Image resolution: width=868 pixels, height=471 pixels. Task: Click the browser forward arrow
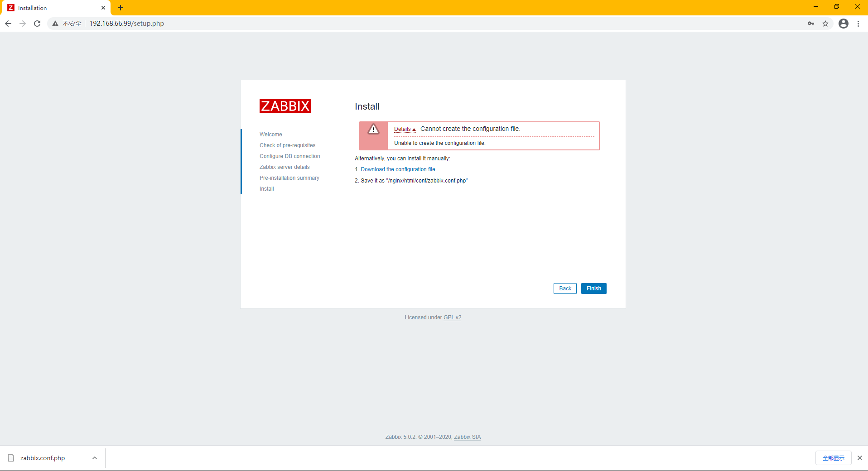click(23, 24)
